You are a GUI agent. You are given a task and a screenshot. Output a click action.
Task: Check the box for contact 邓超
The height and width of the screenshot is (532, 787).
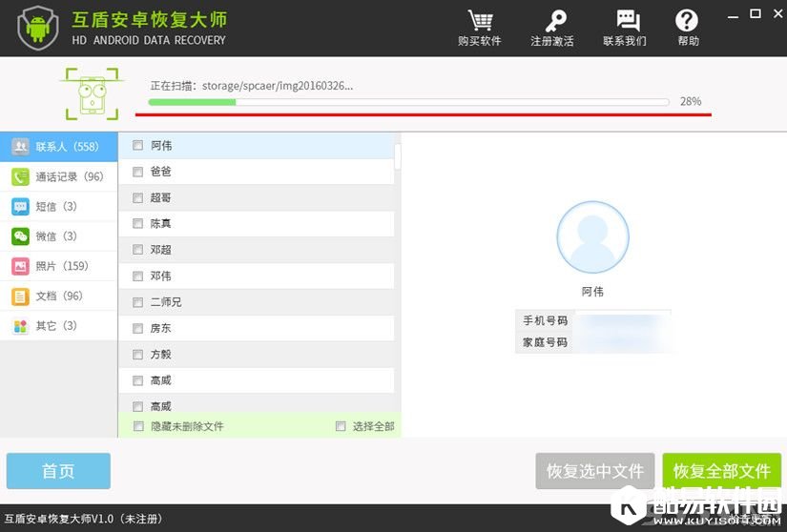click(x=137, y=250)
